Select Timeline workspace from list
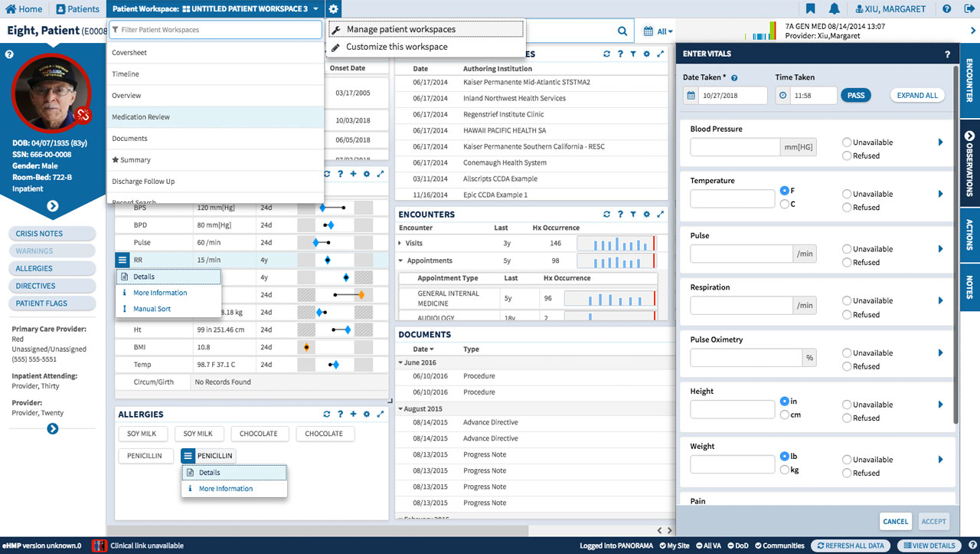This screenshot has height=554, width=980. pos(215,74)
